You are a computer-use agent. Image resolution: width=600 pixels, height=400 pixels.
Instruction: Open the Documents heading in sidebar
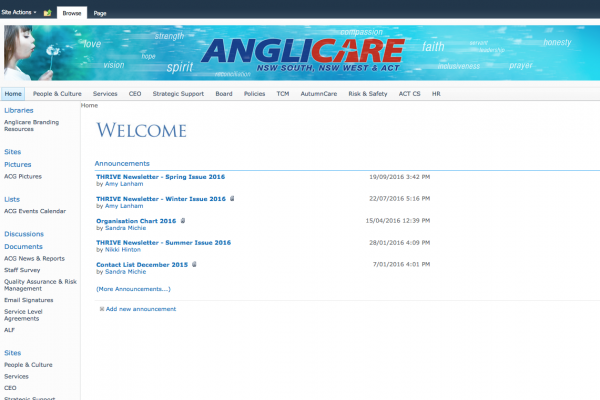point(23,247)
